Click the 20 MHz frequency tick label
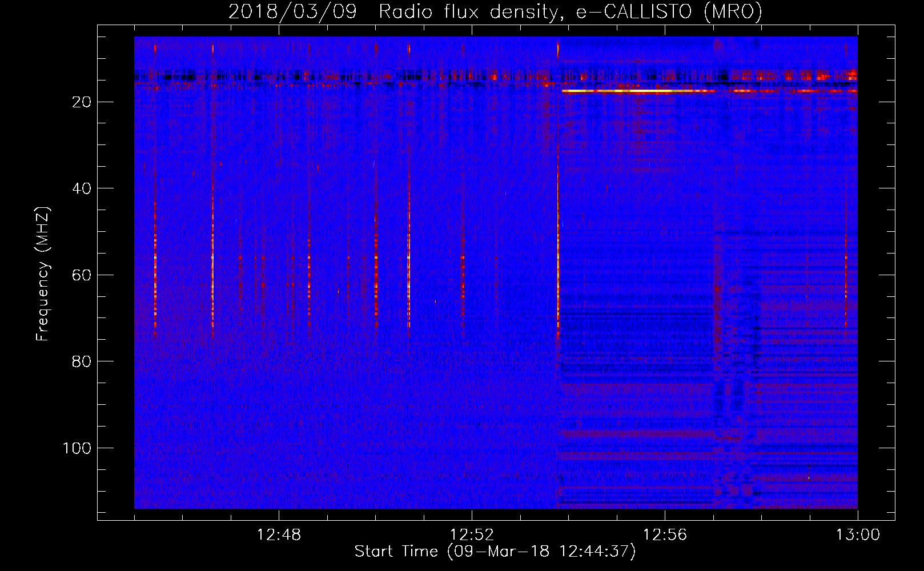This screenshot has width=924, height=571. [x=82, y=102]
